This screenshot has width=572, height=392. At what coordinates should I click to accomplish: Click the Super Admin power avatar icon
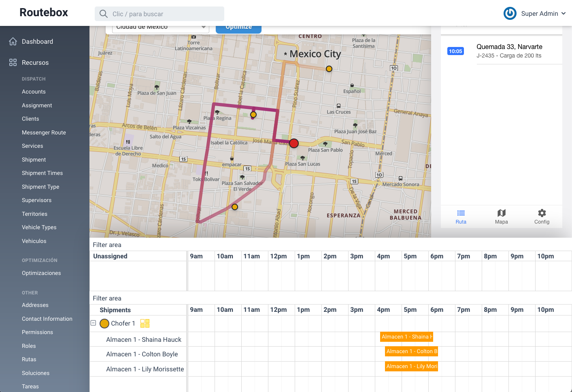(510, 13)
